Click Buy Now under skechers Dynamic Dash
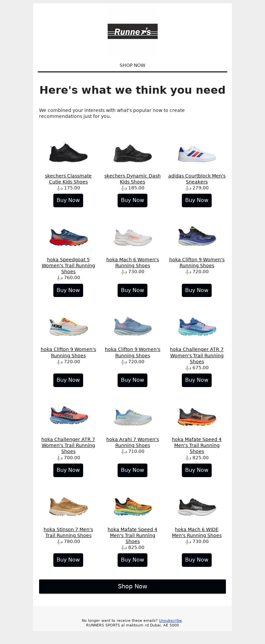The image size is (265, 644). tap(132, 200)
